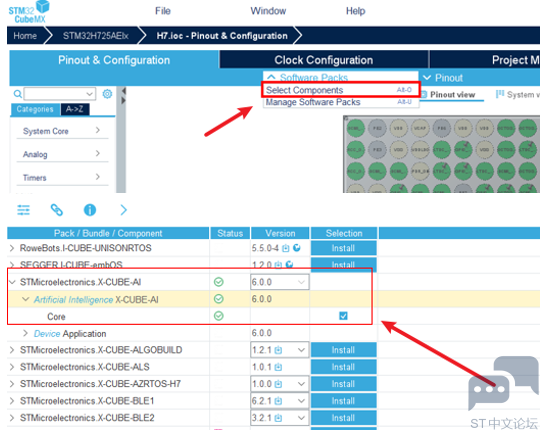Expand STMicroelectronics.X-CUBE-ALGOBUILD row
Screen dimensions: 547x439
click(x=12, y=350)
